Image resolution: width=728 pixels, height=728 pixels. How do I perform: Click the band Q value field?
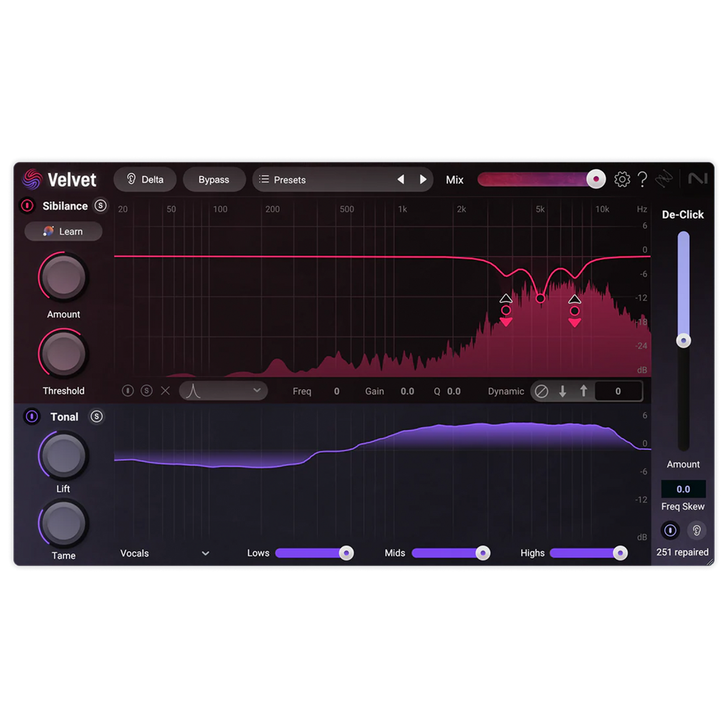[454, 391]
